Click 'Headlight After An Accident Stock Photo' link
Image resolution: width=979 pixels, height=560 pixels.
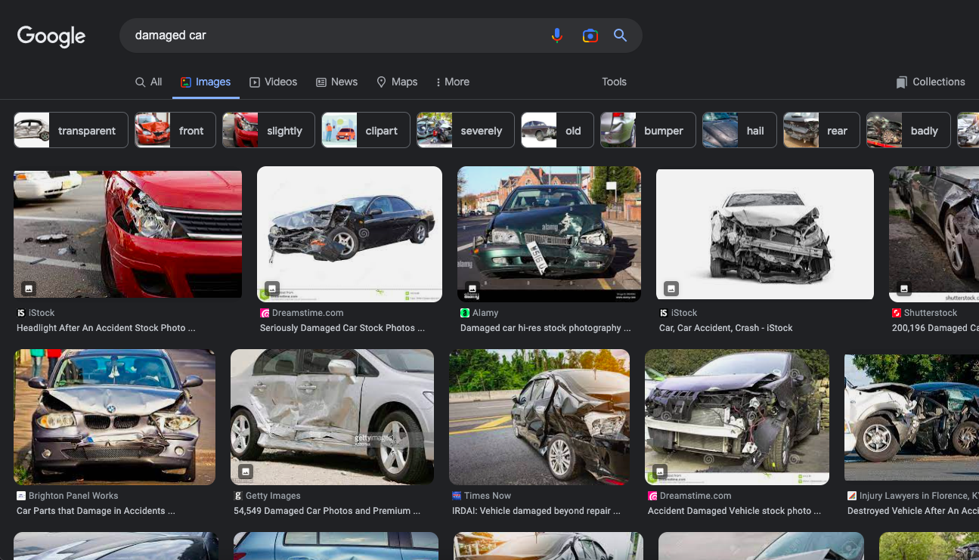106,328
